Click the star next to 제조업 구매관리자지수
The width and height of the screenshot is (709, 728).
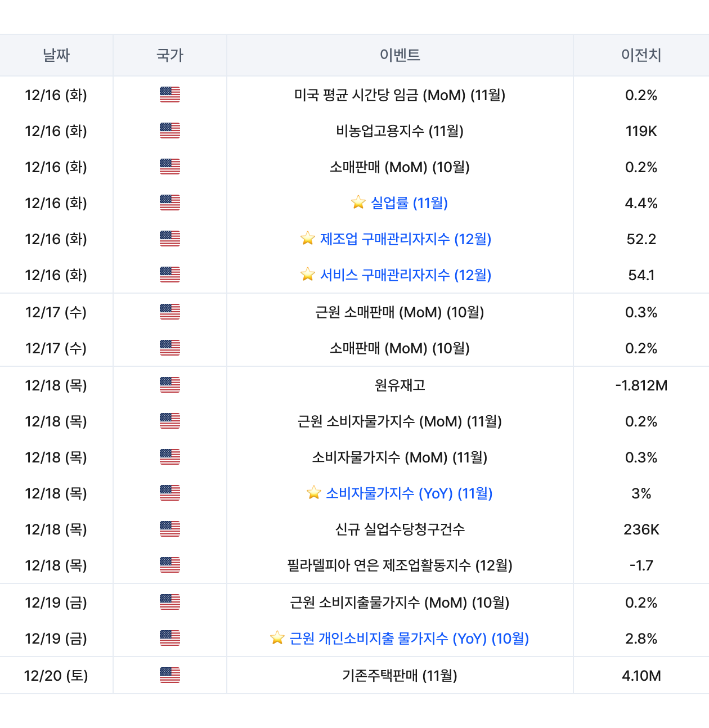click(x=307, y=239)
